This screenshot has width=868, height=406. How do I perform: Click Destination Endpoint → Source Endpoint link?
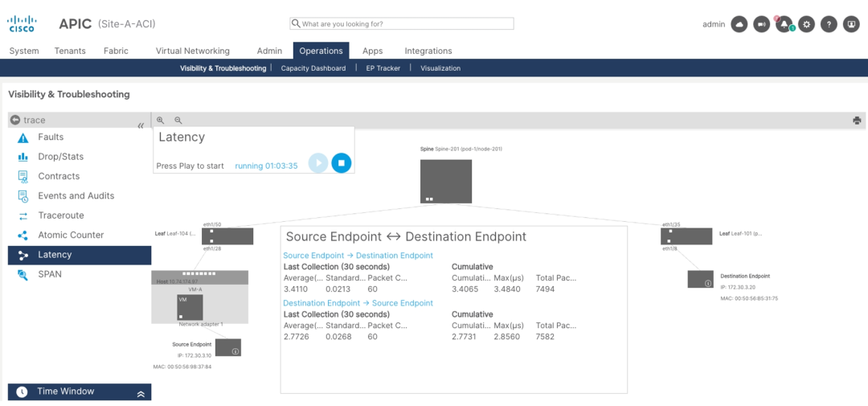click(x=358, y=303)
